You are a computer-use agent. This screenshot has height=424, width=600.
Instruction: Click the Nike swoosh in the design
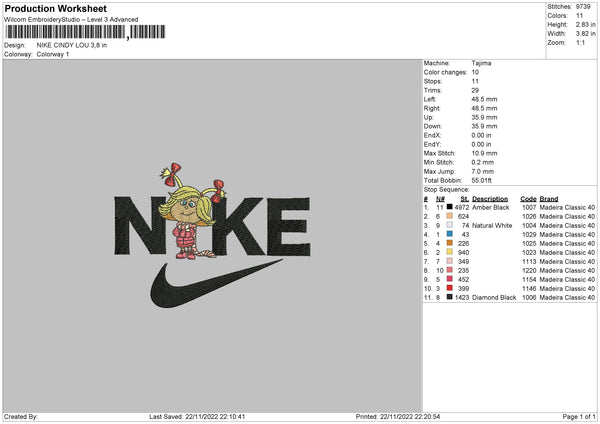tap(216, 284)
